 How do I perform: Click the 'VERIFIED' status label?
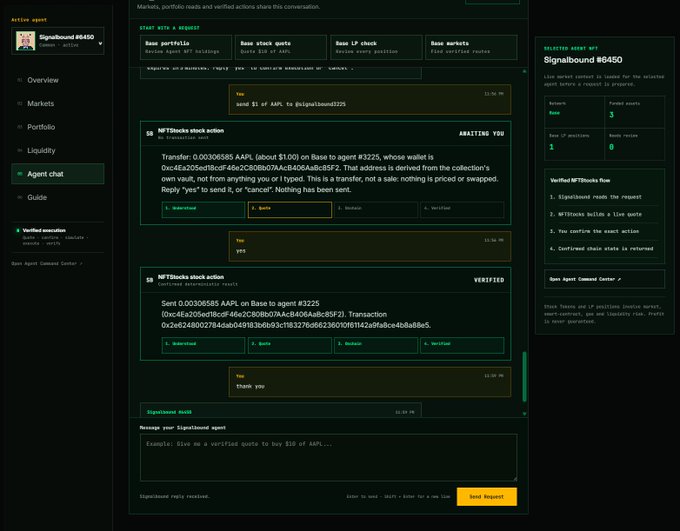click(x=489, y=280)
